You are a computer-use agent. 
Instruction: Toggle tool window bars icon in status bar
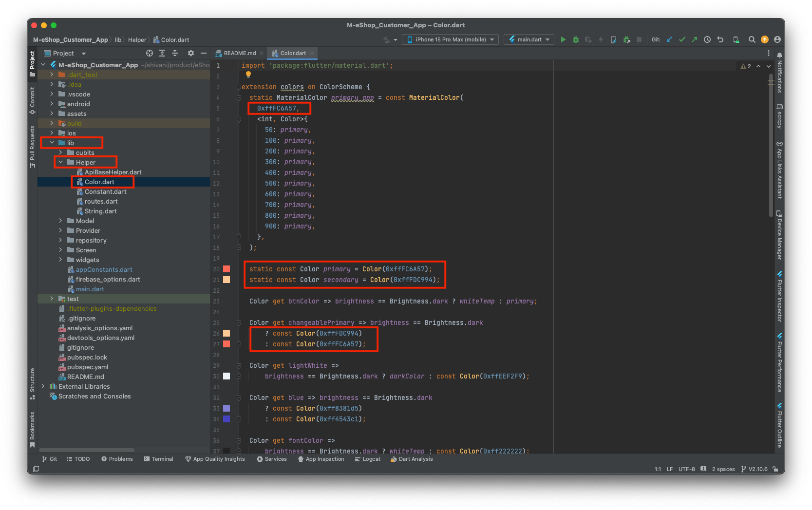36,469
